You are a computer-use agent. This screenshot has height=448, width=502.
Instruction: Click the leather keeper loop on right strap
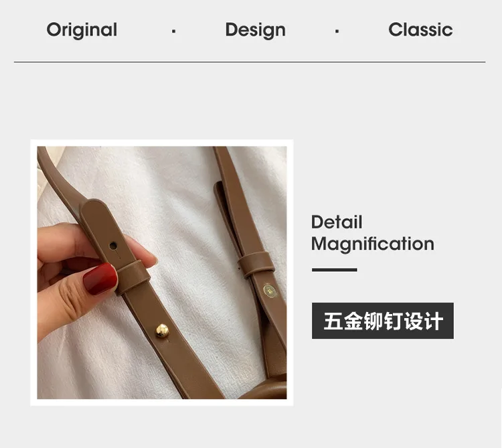256,264
